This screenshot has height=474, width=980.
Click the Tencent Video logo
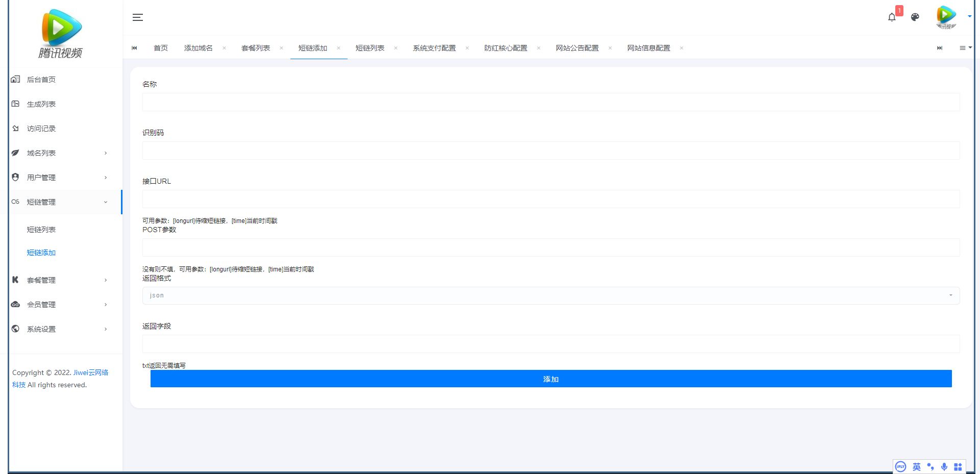61,33
